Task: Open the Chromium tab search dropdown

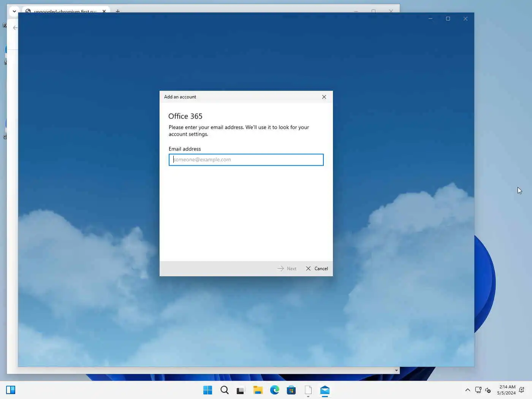Action: (x=14, y=11)
